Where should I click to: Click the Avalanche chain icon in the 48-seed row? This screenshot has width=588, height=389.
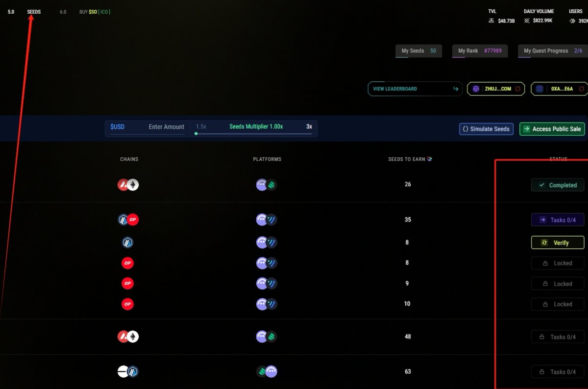(x=123, y=337)
